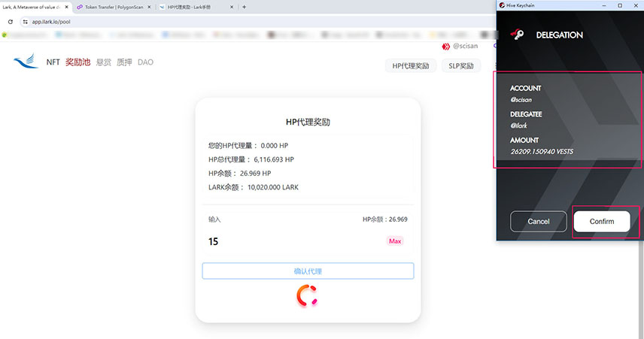
Task: Click the 确认代理 confirm delegation button
Action: click(308, 271)
